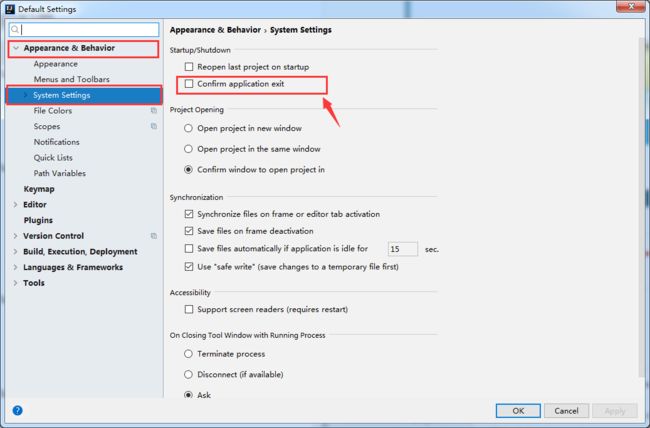
Task: Open Notifications settings
Action: point(56,142)
